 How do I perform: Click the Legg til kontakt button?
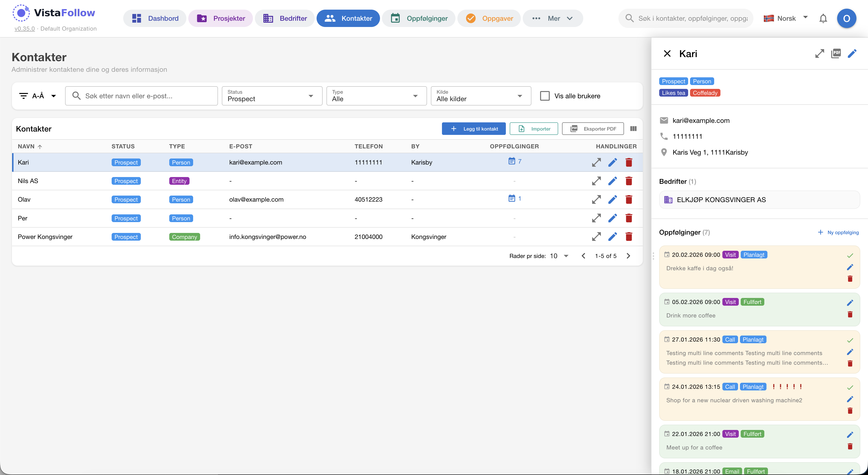pyautogui.click(x=474, y=129)
